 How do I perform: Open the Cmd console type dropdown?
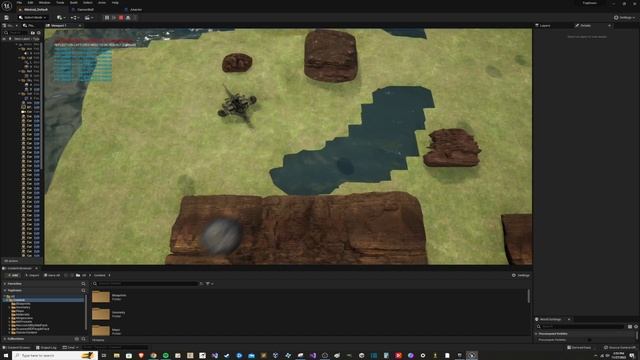coord(70,347)
